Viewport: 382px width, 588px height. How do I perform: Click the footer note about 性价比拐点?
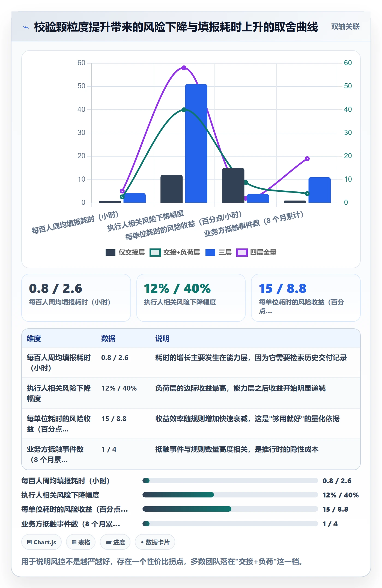tap(162, 562)
